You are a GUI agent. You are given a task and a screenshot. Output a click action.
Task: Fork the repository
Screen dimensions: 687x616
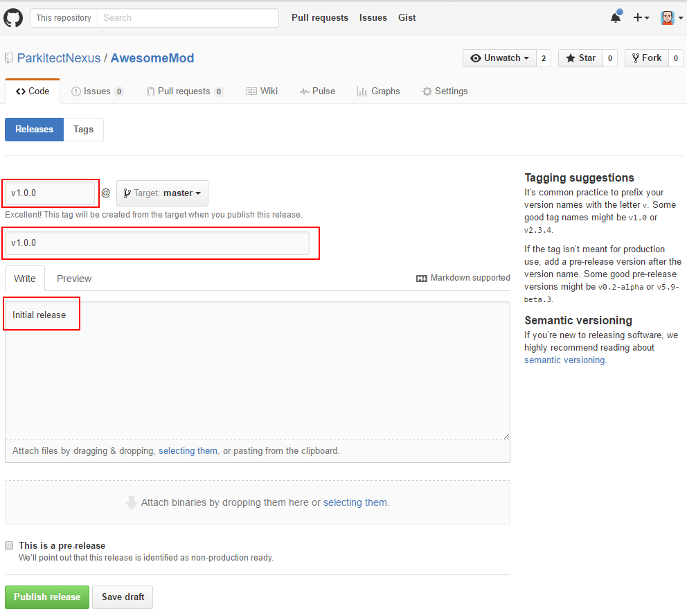tap(647, 58)
